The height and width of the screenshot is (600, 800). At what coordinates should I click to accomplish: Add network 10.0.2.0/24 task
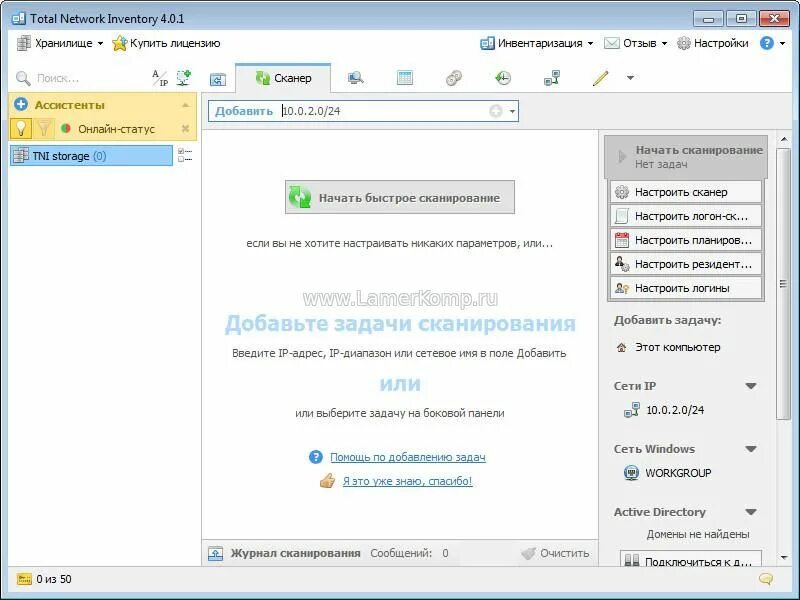[x=664, y=410]
